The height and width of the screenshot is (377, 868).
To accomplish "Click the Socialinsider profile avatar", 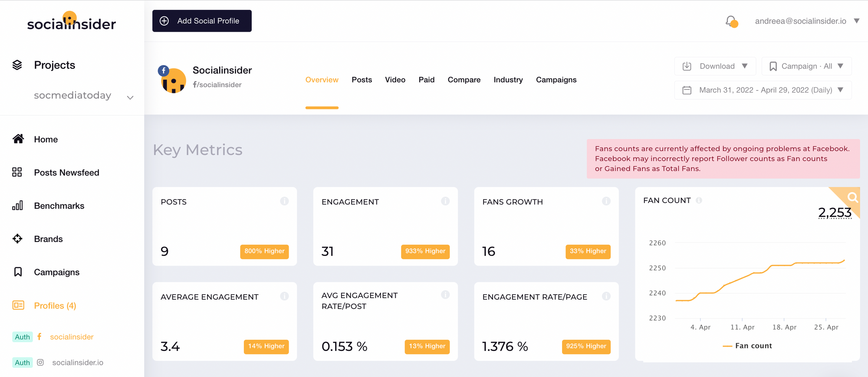I will [x=173, y=80].
